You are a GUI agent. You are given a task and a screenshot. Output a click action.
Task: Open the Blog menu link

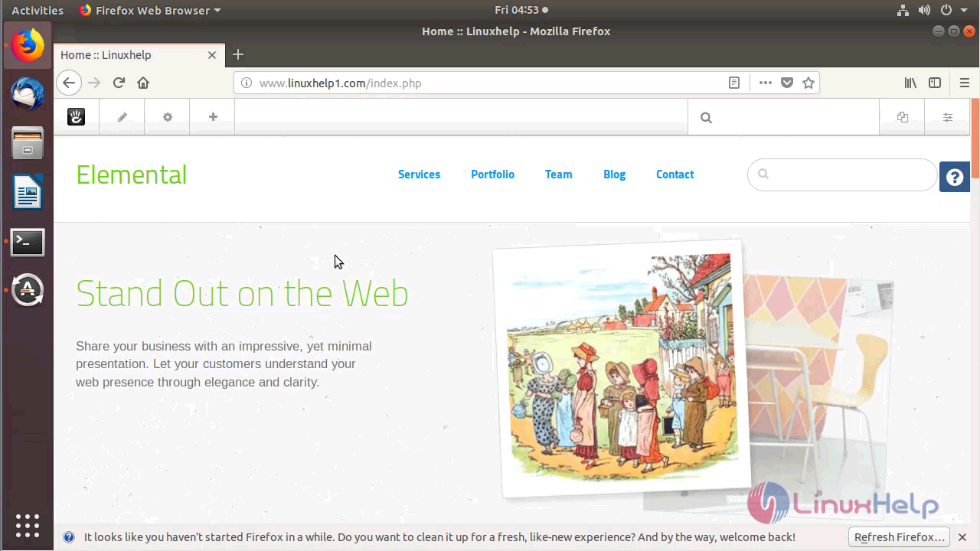click(x=614, y=174)
